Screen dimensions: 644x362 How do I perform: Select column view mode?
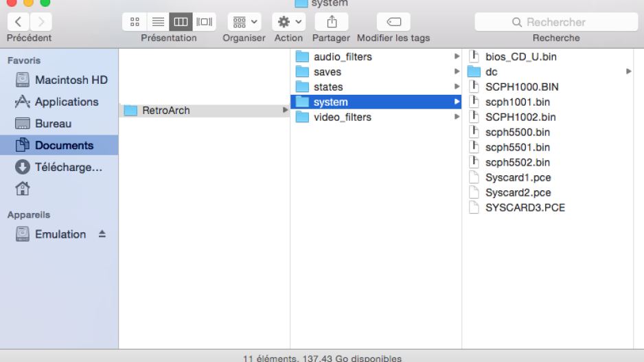point(181,22)
